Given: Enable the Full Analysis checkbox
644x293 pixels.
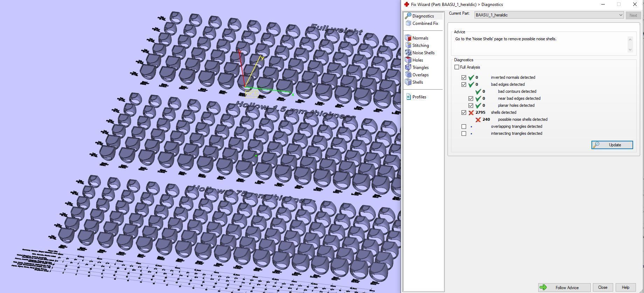Looking at the screenshot, I should (x=457, y=67).
